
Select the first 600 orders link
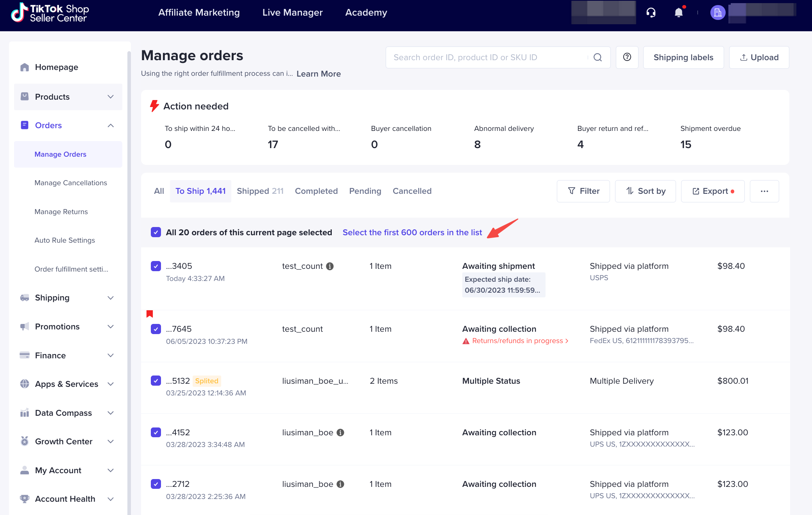[x=412, y=232]
